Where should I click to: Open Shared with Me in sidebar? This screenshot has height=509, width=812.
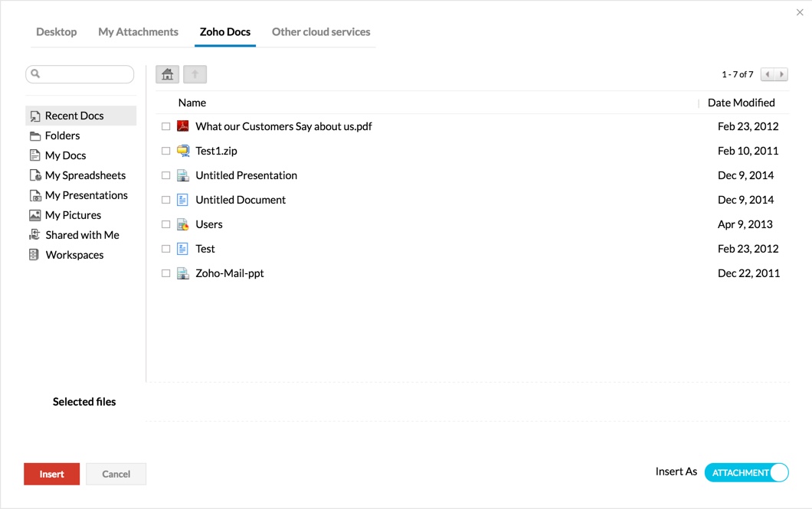82,235
